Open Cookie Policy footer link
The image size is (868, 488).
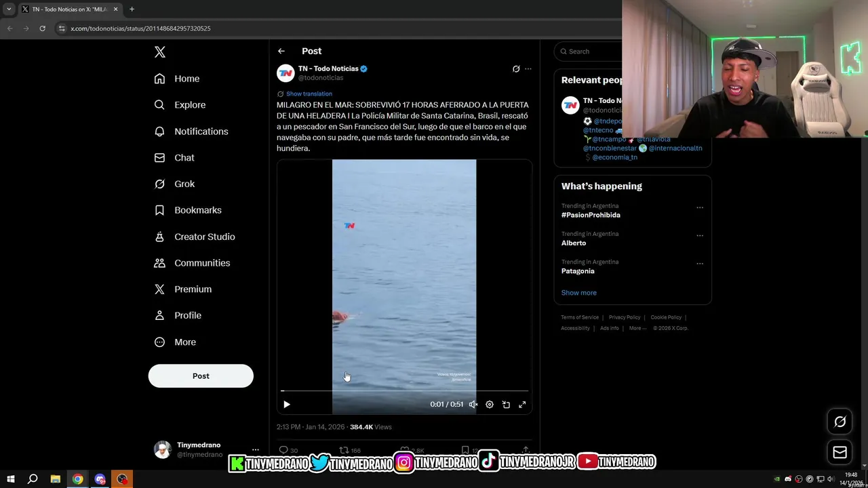666,317
